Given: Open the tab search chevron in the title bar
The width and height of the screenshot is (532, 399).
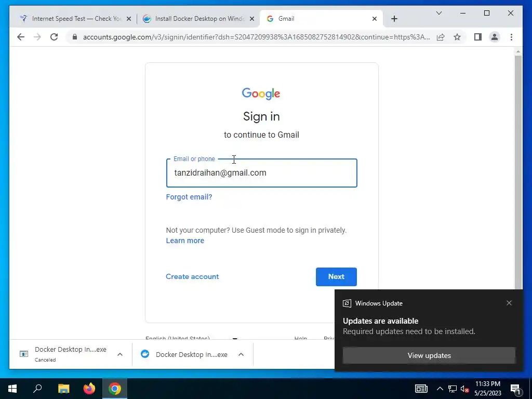Looking at the screenshot, I should [x=438, y=13].
